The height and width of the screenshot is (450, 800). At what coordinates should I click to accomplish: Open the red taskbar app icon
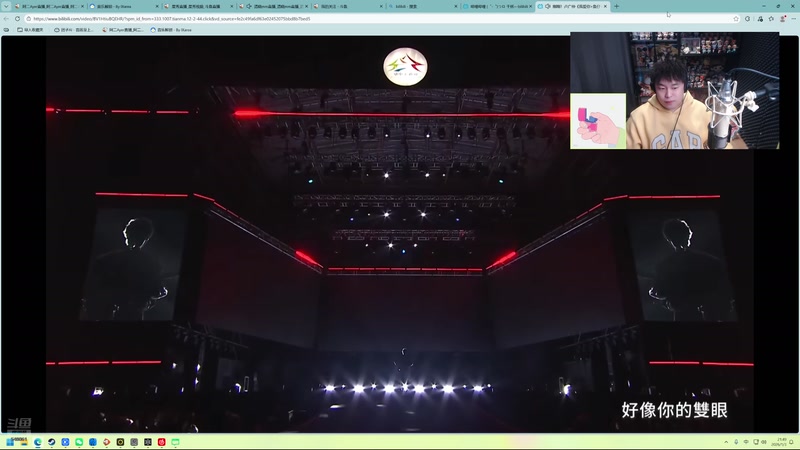[162, 442]
